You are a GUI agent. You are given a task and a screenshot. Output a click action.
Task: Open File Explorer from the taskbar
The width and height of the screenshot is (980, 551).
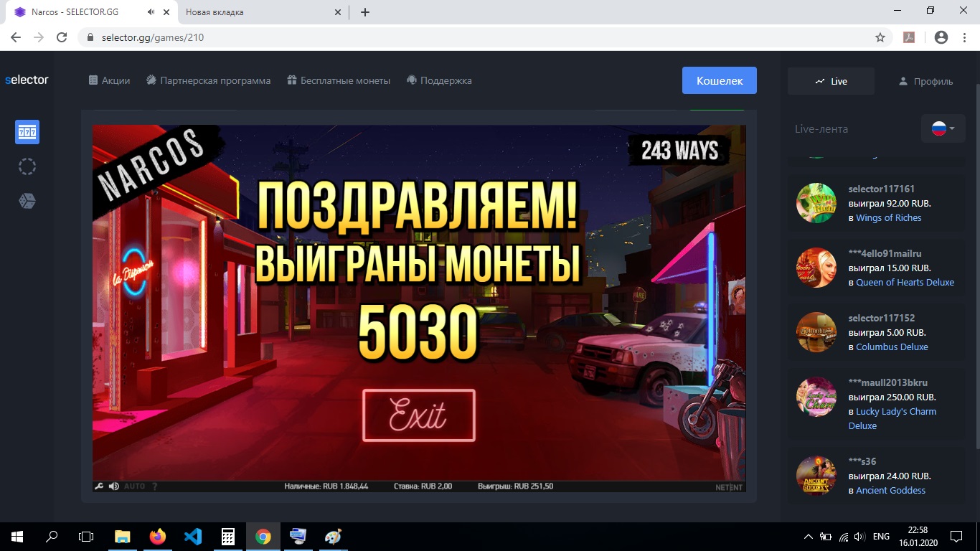point(123,537)
